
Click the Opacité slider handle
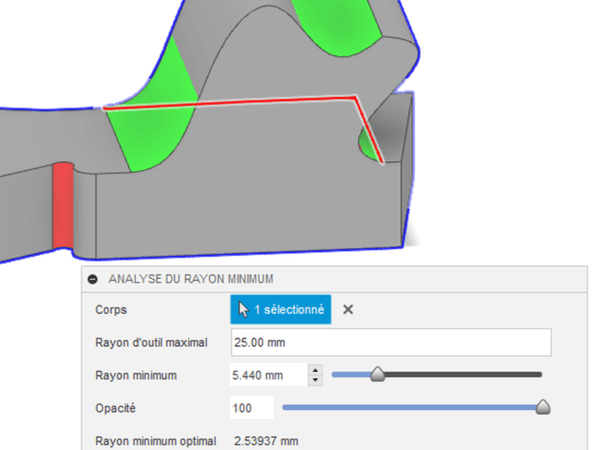click(x=543, y=407)
